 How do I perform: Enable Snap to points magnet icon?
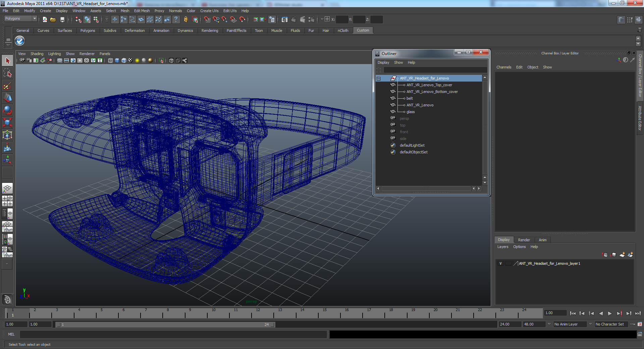pyautogui.click(x=224, y=19)
